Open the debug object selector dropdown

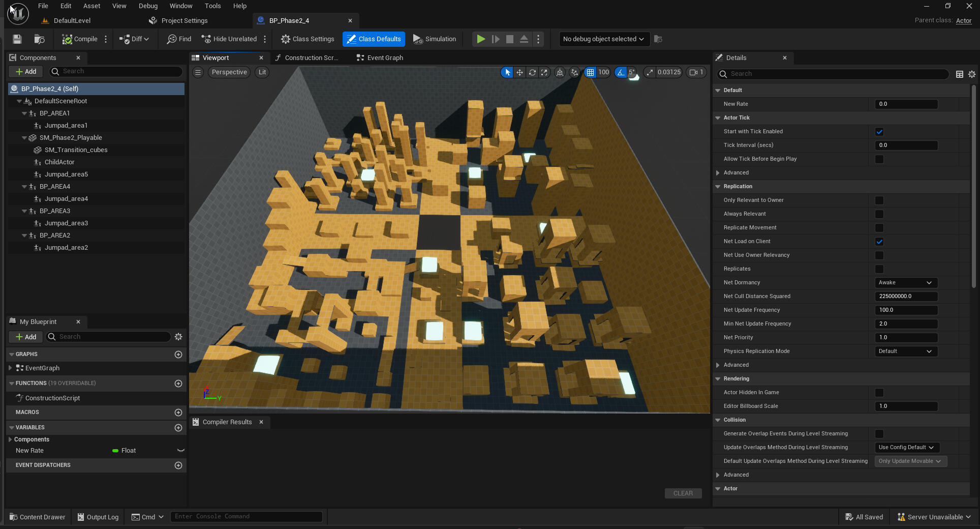click(x=603, y=39)
